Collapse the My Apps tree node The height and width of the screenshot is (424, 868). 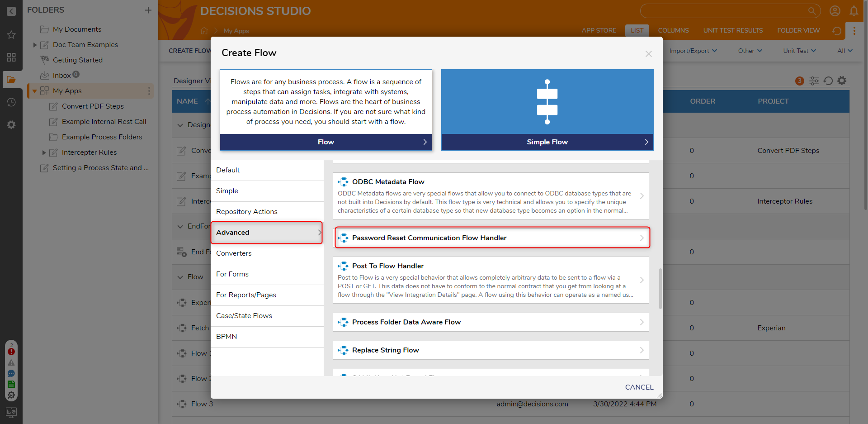[x=34, y=91]
